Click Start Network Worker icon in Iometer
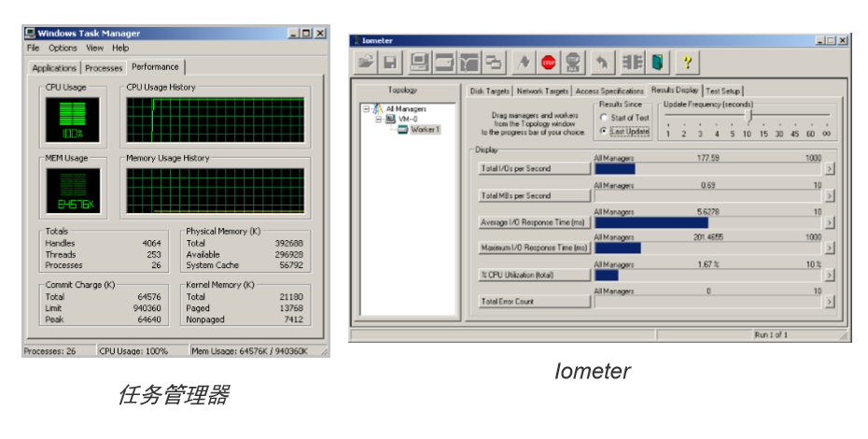This screenshot has height=439, width=868. [469, 62]
